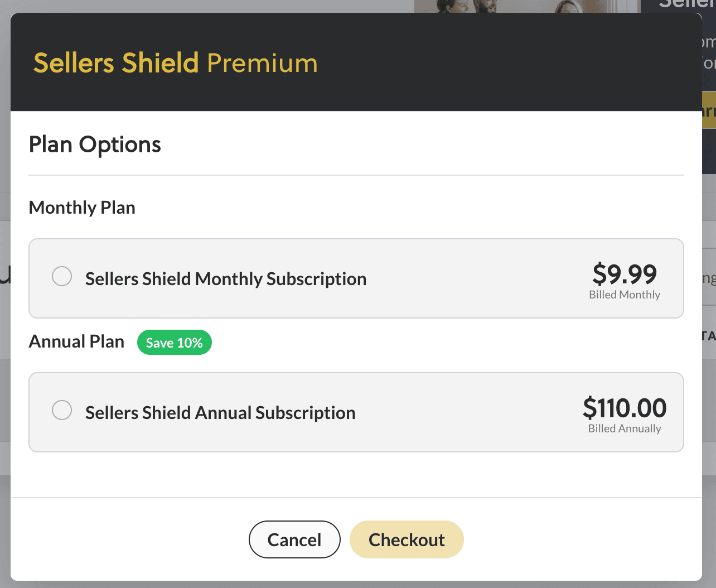Choose the Sellers Shield Annual Subscription label
This screenshot has width=716, height=588.
click(x=220, y=412)
